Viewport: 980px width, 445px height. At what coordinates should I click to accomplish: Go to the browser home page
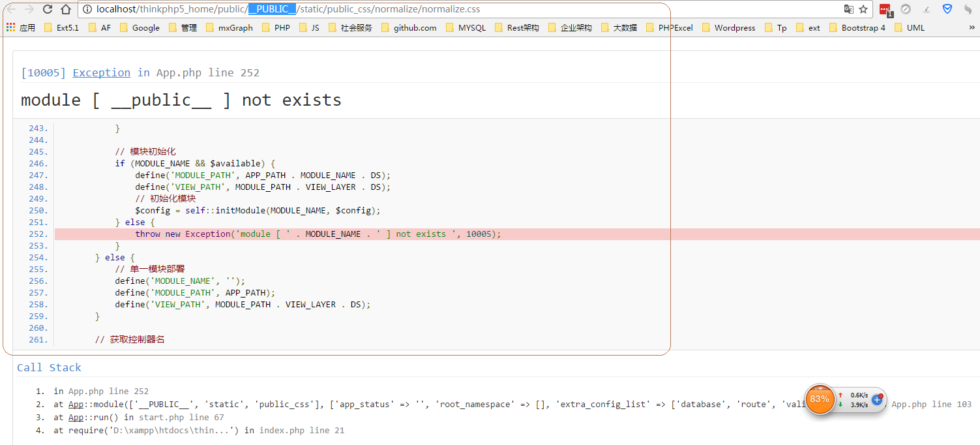[x=66, y=9]
